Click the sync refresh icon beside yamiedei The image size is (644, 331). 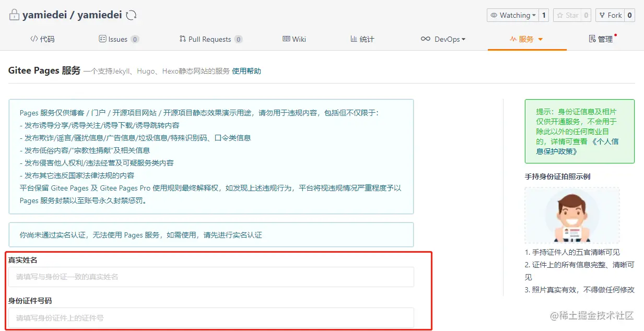point(132,15)
